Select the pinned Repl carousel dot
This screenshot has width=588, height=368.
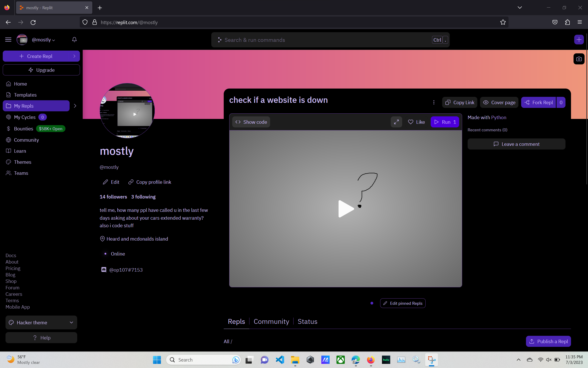[x=372, y=303]
